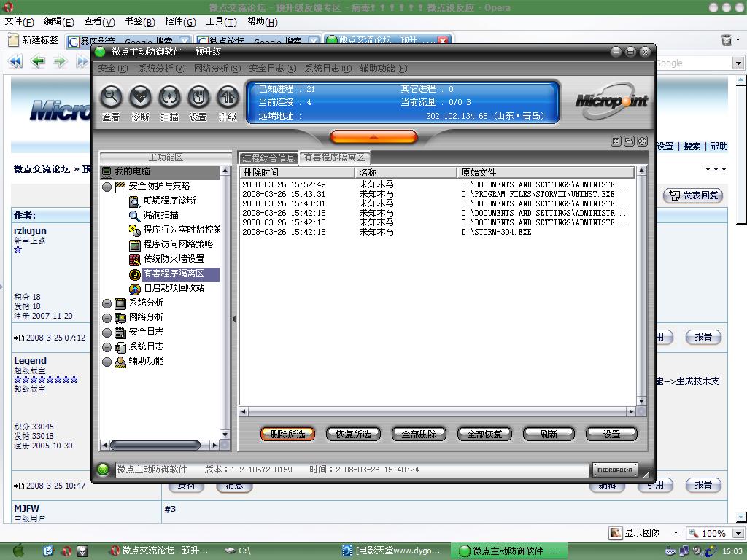Click the 扫描 scan toolbar icon
This screenshot has width=747, height=560.
click(x=169, y=97)
